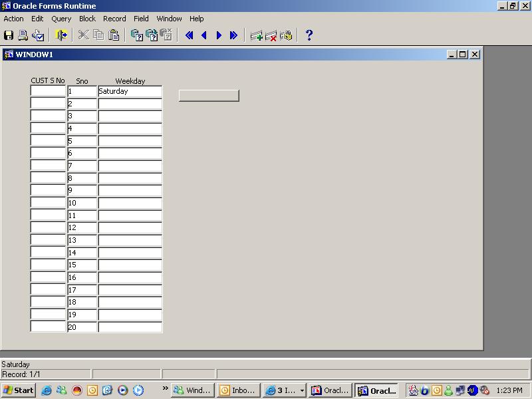Click the first CUST S No field

click(48, 92)
